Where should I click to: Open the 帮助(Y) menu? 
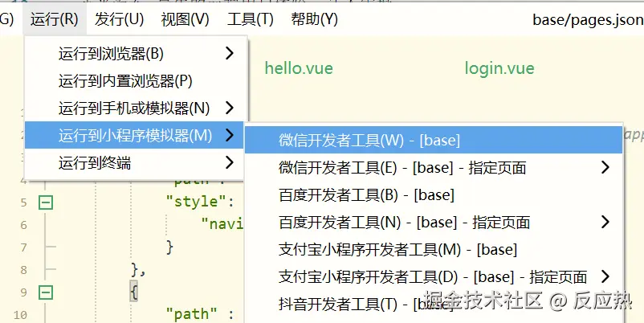[314, 19]
